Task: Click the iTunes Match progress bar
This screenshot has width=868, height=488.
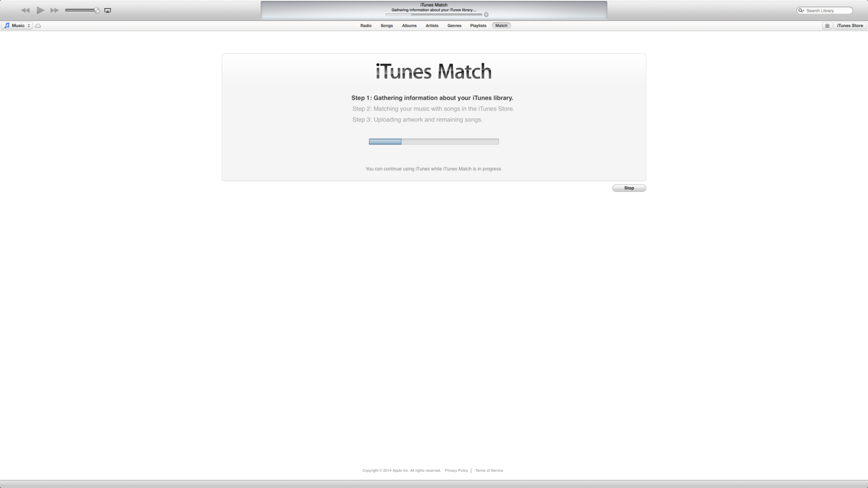Action: (x=434, y=142)
